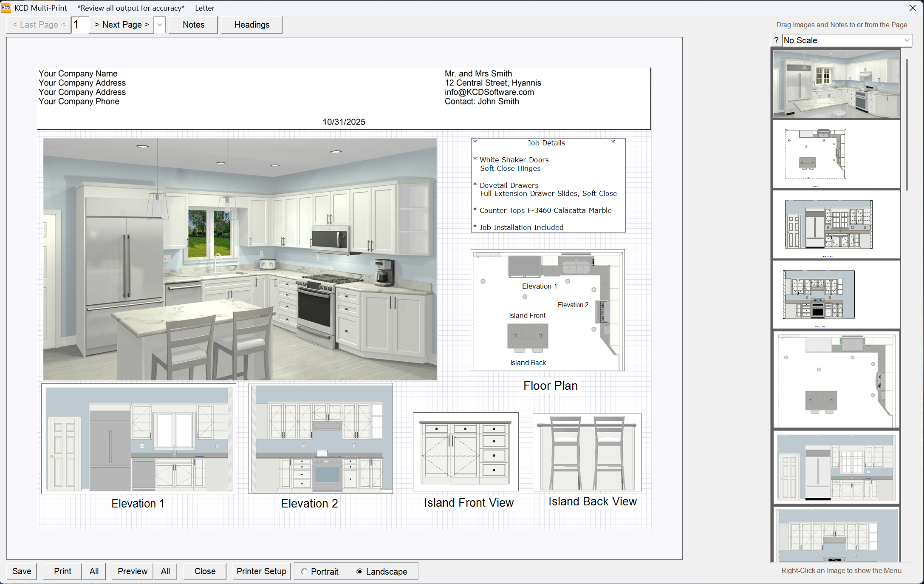
Task: Select the partially visible bottom thumbnail in sidebar
Action: pyautogui.click(x=836, y=535)
